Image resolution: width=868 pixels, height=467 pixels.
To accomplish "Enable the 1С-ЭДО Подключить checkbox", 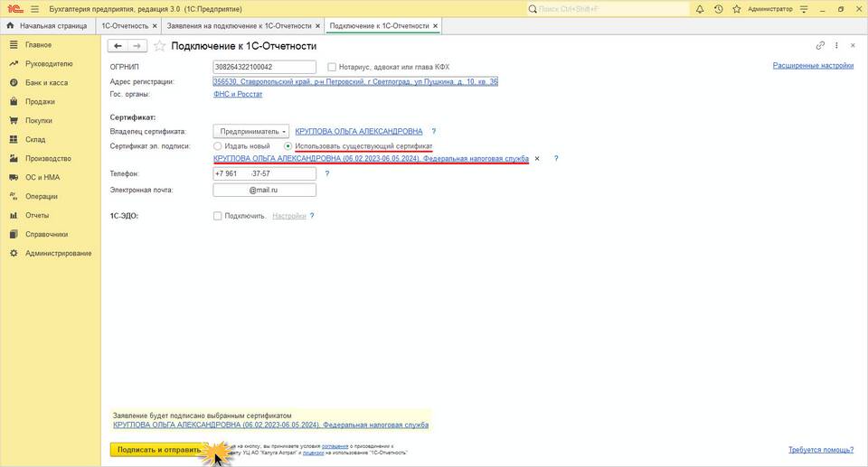I will [x=217, y=216].
